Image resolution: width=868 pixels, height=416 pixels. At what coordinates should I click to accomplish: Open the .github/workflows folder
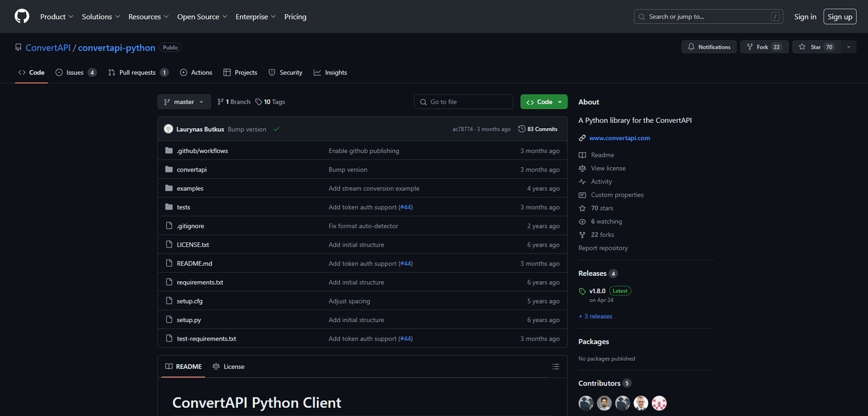(x=202, y=151)
